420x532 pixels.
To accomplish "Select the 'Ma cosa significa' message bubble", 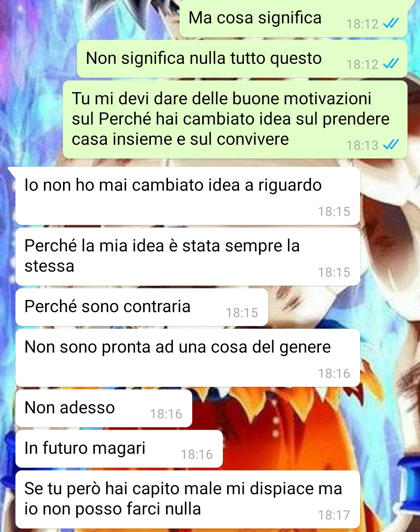I will coord(294,18).
